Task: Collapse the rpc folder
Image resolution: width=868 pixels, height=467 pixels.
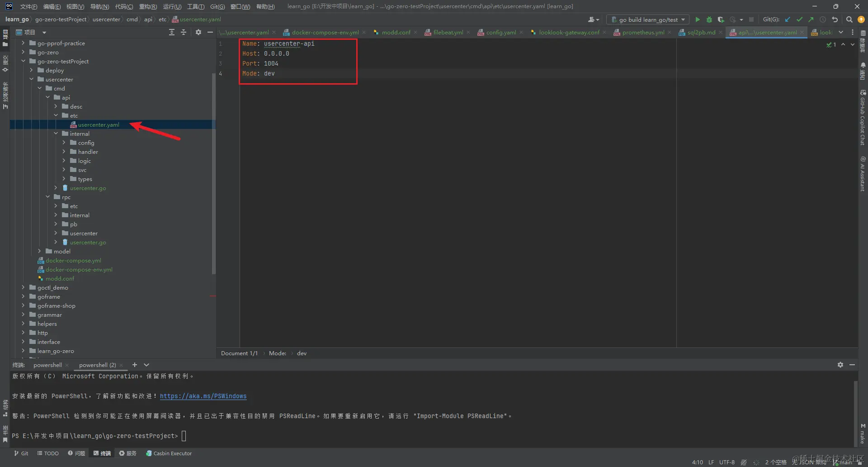Action: 47,197
